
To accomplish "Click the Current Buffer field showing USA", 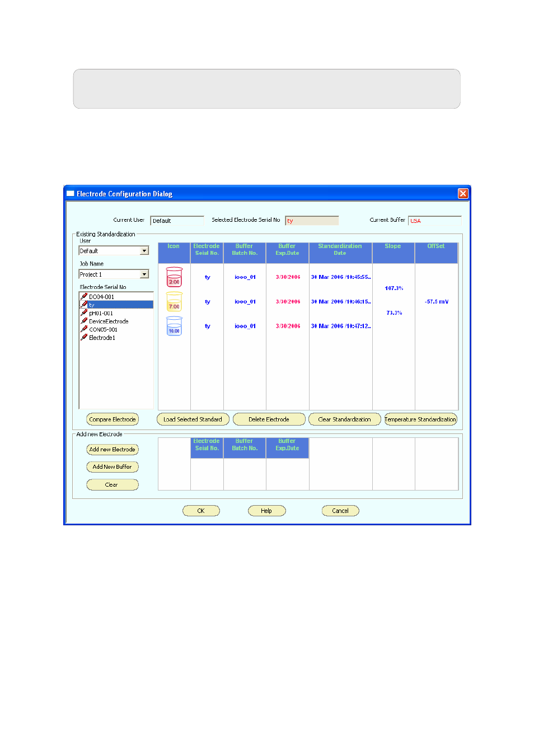I will [435, 221].
